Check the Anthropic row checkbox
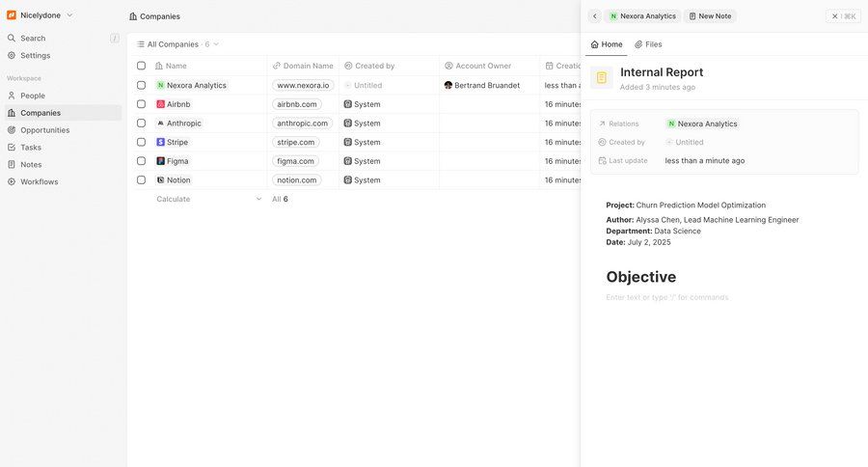Image resolution: width=868 pixels, height=467 pixels. pyautogui.click(x=141, y=123)
